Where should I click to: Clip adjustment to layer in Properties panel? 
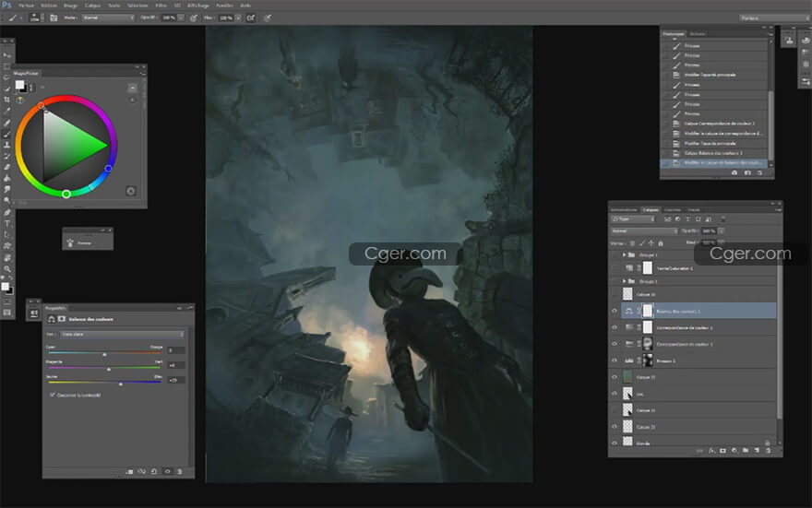coord(129,472)
